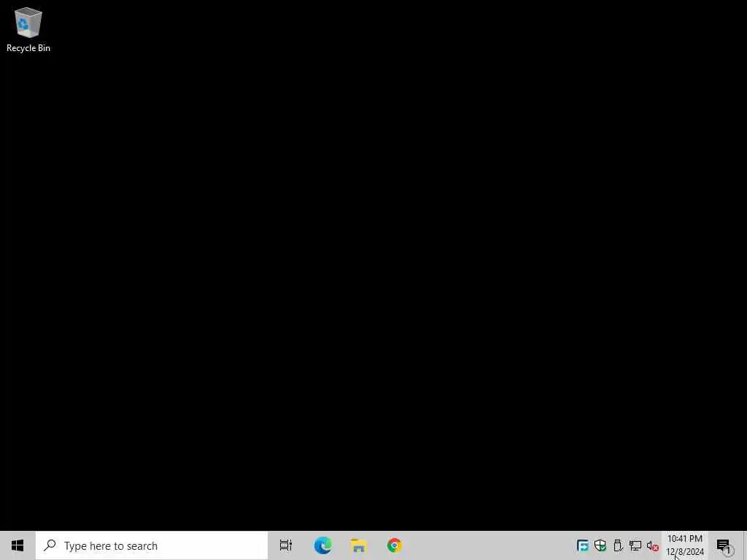Launch Microsoft Edge from the taskbar

point(322,545)
